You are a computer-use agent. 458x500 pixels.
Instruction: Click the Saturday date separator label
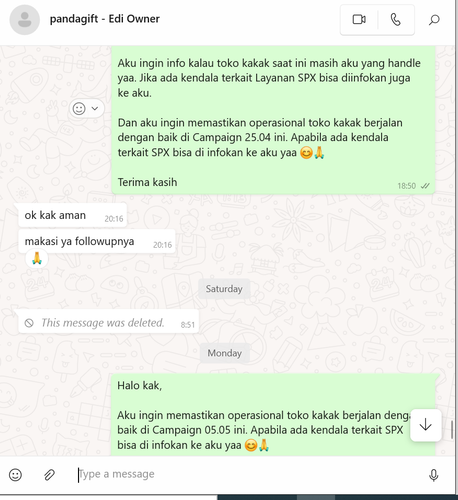[x=224, y=289]
